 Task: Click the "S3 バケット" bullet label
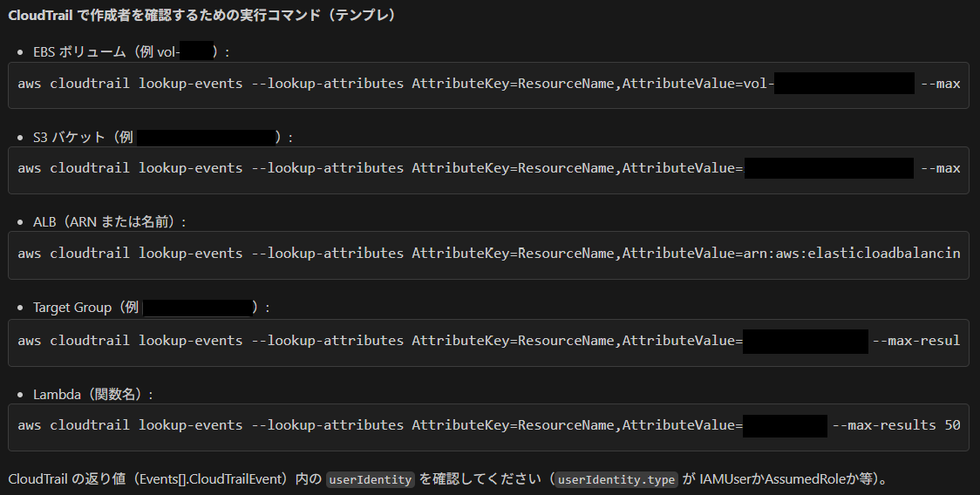pyautogui.click(x=69, y=138)
